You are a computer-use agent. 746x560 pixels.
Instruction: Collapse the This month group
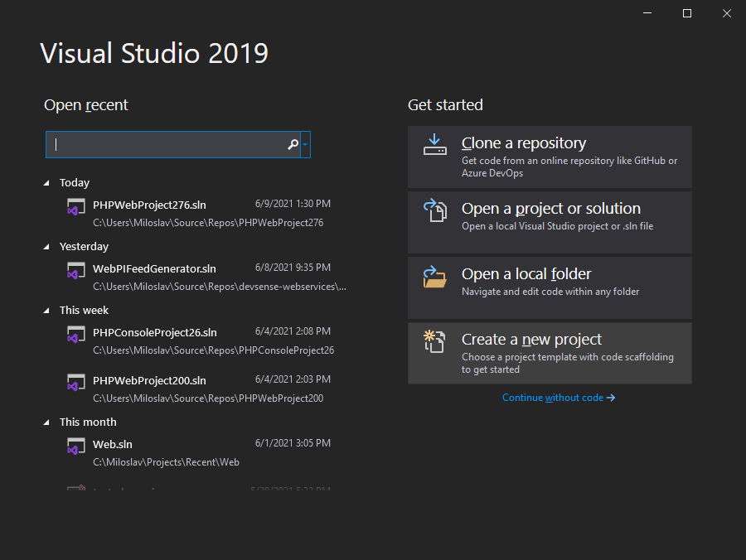(46, 422)
